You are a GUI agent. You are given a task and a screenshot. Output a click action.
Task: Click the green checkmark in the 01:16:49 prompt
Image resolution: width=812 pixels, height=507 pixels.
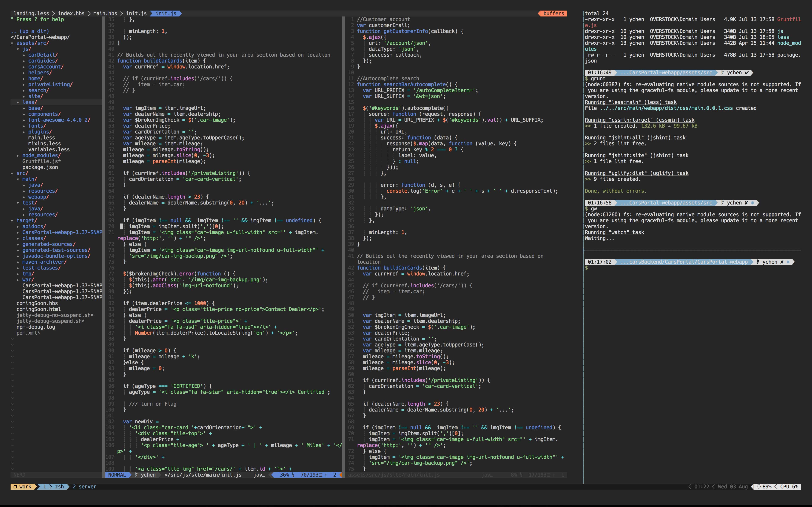coord(747,73)
